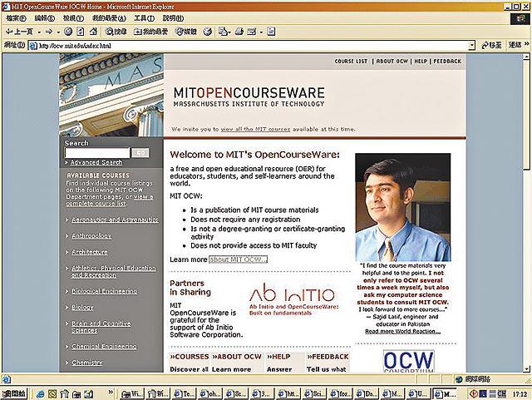The height and width of the screenshot is (400, 532).
Task: Open the Architecture department link
Action: point(90,252)
